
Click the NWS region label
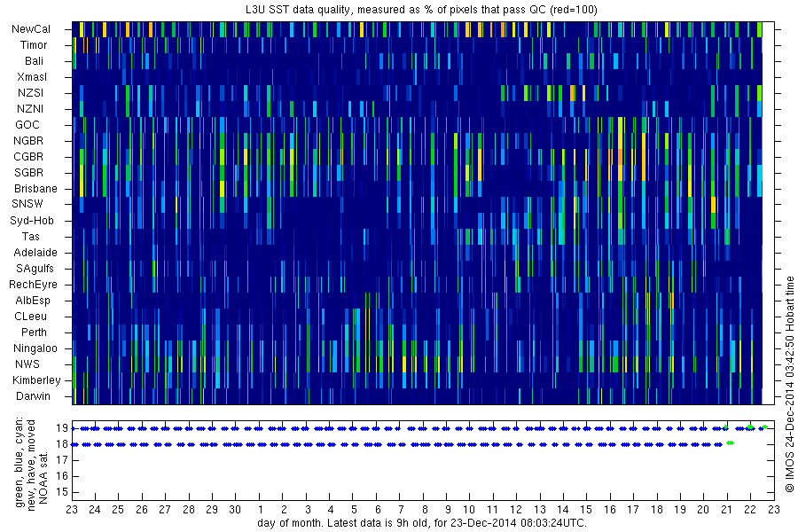pyautogui.click(x=27, y=364)
